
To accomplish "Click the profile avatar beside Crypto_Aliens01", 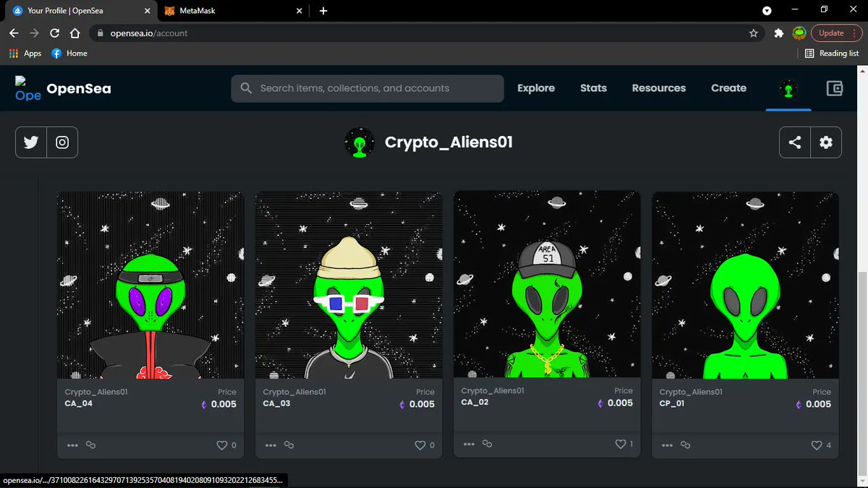I will 359,142.
